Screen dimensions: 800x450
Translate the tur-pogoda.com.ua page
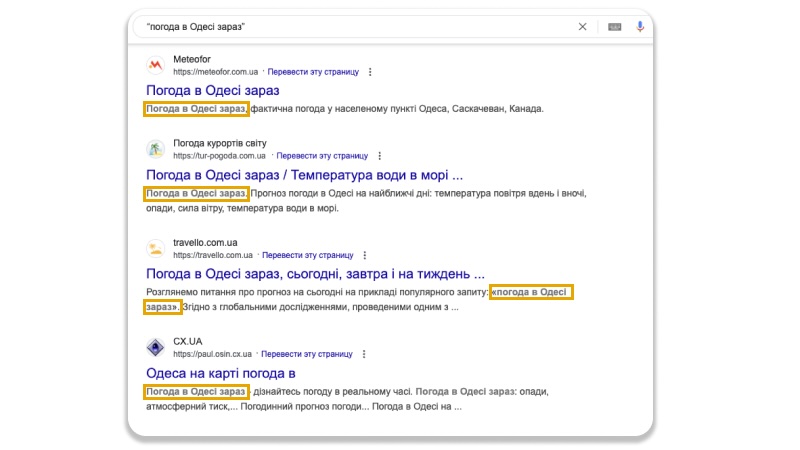pyautogui.click(x=322, y=156)
